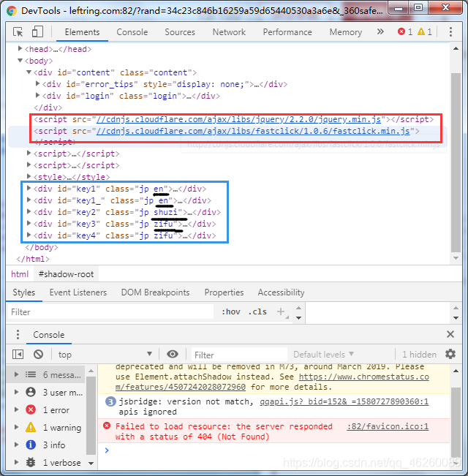Click the eye live expression icon

pos(173,355)
